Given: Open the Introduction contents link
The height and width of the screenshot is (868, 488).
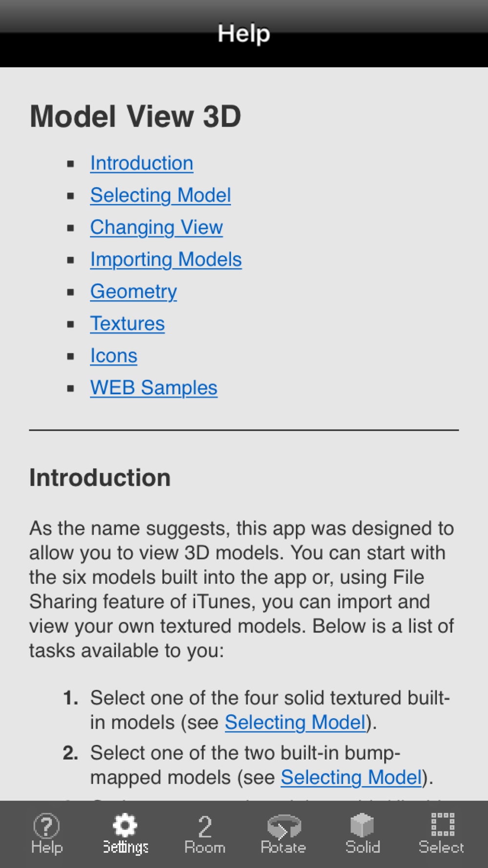Looking at the screenshot, I should point(142,163).
